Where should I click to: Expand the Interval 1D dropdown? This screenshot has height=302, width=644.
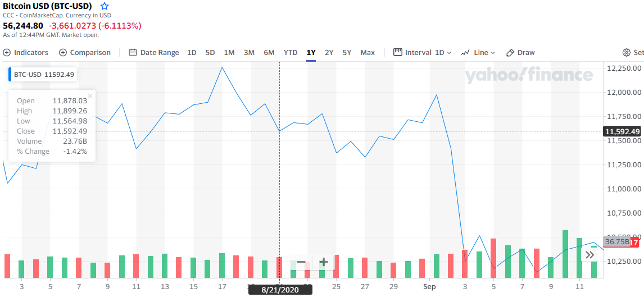point(422,52)
